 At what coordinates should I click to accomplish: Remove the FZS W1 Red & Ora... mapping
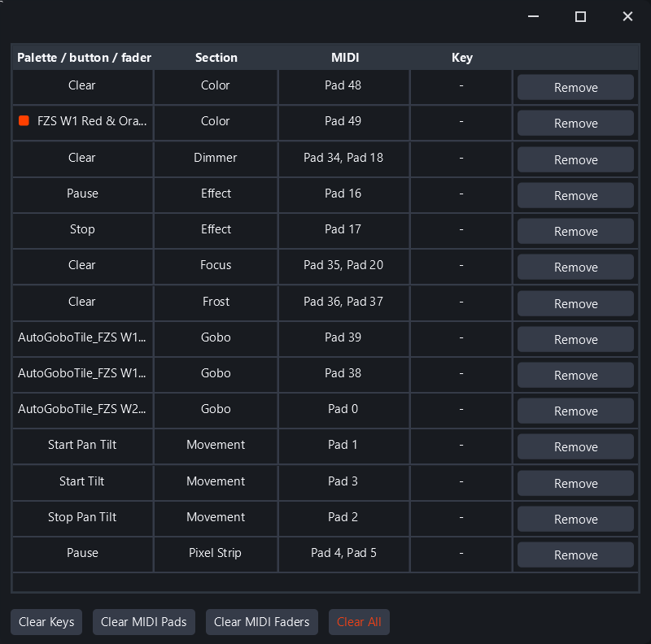575,123
